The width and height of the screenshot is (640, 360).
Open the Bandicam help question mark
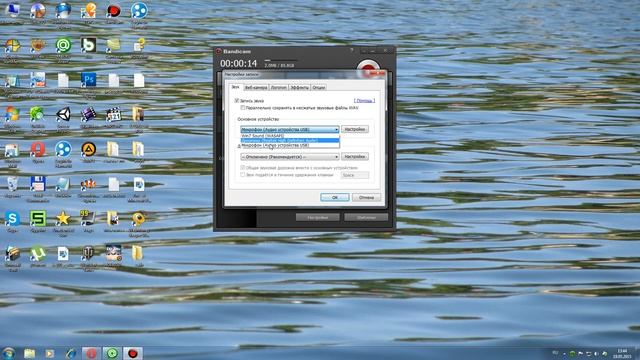(x=352, y=50)
